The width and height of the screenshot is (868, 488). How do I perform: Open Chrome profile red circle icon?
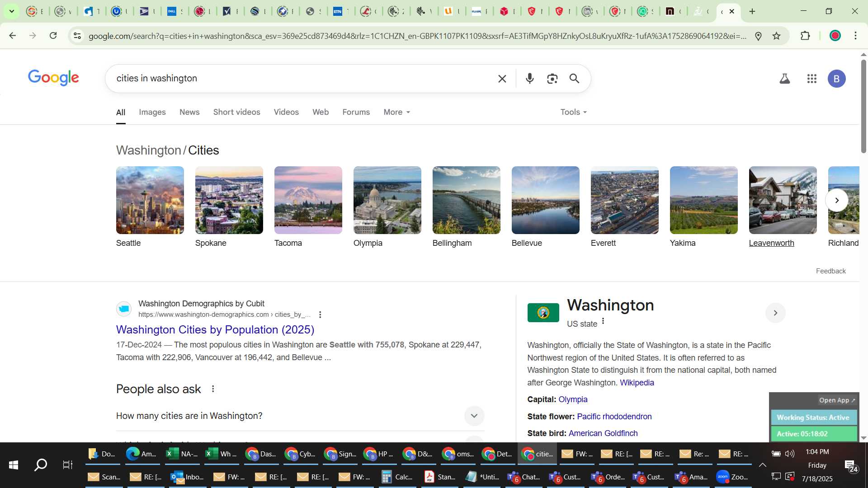pyautogui.click(x=835, y=36)
